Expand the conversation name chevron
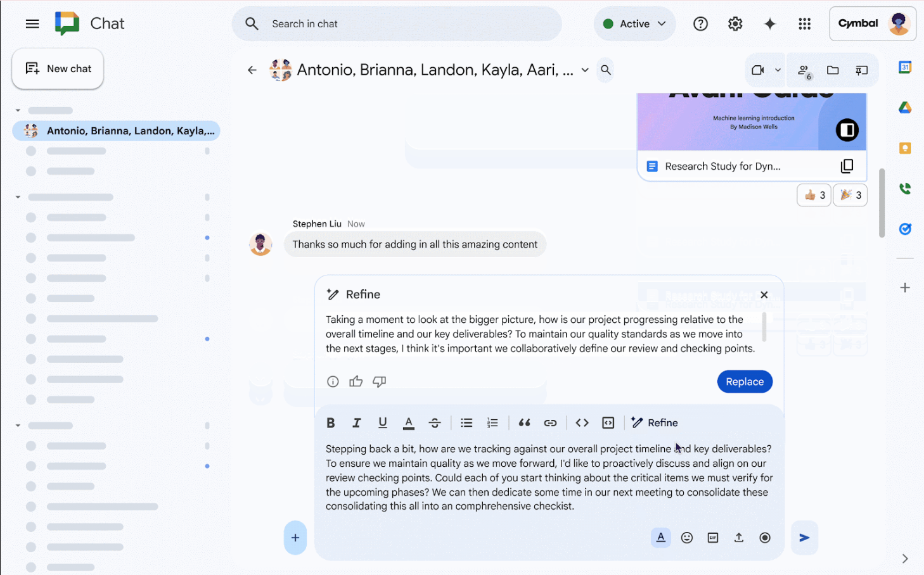924x575 pixels. pyautogui.click(x=584, y=70)
